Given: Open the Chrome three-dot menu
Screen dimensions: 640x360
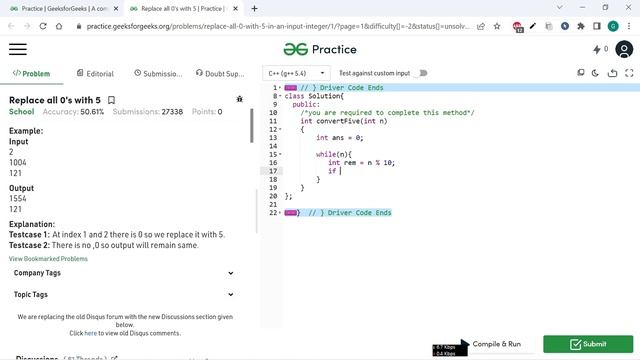Looking at the screenshot, I should pos(629,26).
